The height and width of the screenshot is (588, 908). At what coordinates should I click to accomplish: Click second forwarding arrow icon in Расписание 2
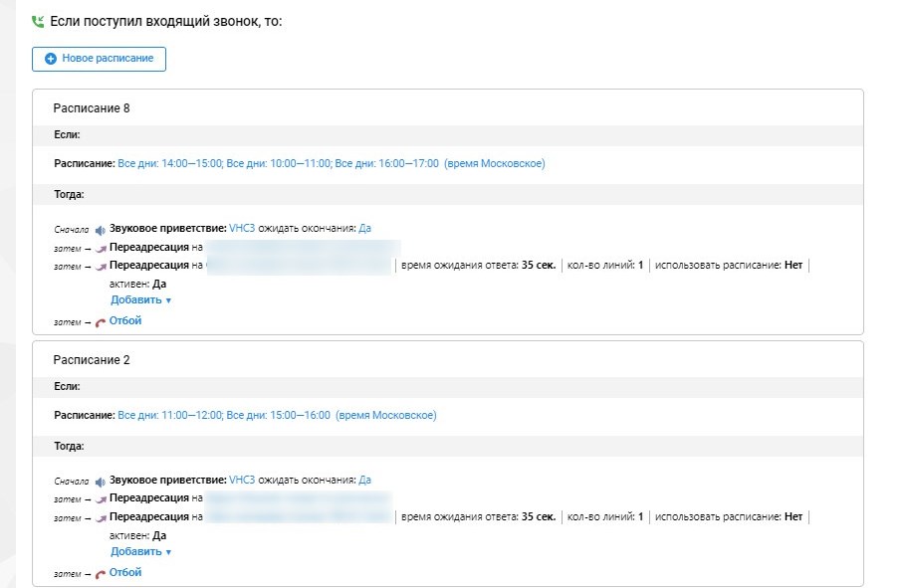pos(101,518)
